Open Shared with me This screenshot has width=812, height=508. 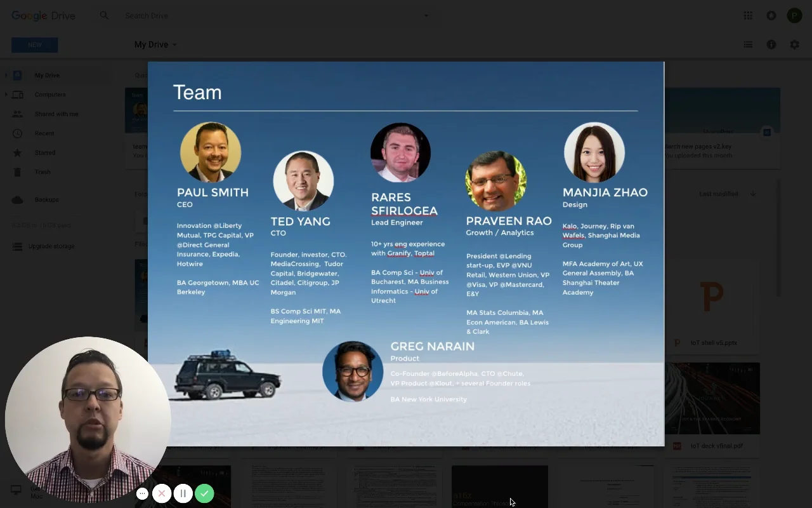click(56, 114)
